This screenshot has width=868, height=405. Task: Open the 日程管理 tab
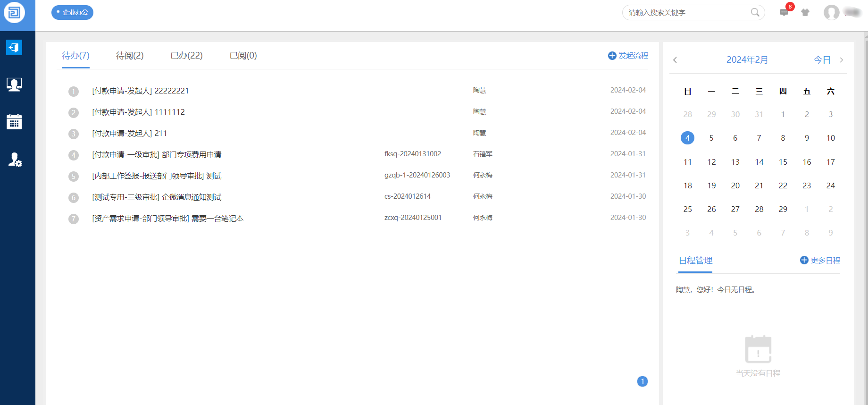tap(695, 261)
